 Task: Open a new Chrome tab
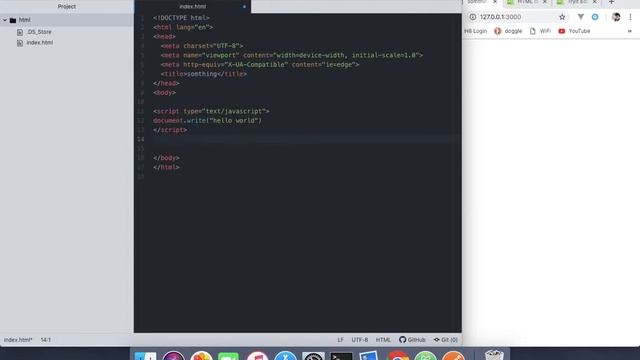tap(611, 2)
